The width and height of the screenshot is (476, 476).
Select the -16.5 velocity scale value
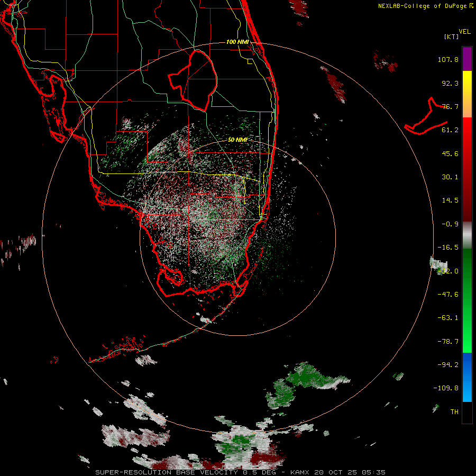coord(448,248)
